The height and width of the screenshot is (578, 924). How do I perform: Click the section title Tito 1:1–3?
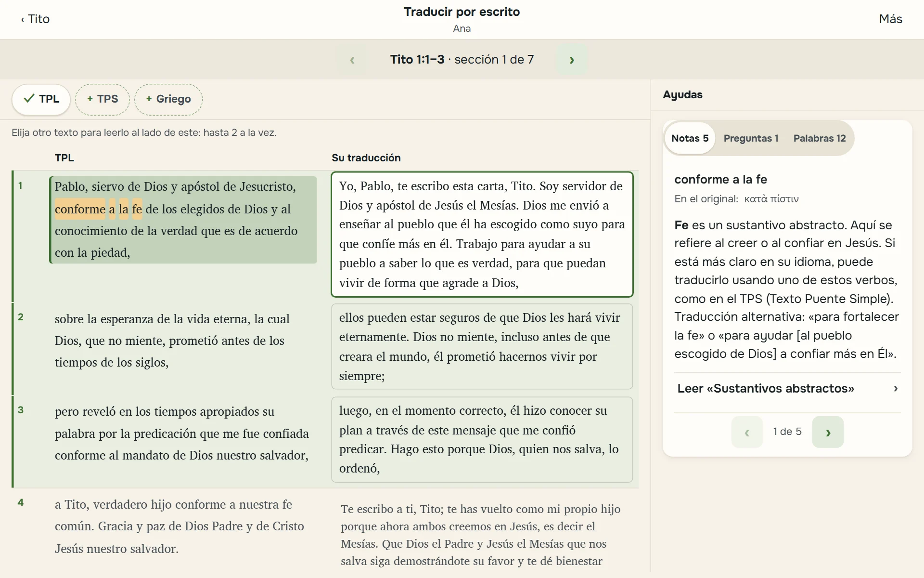(x=417, y=60)
